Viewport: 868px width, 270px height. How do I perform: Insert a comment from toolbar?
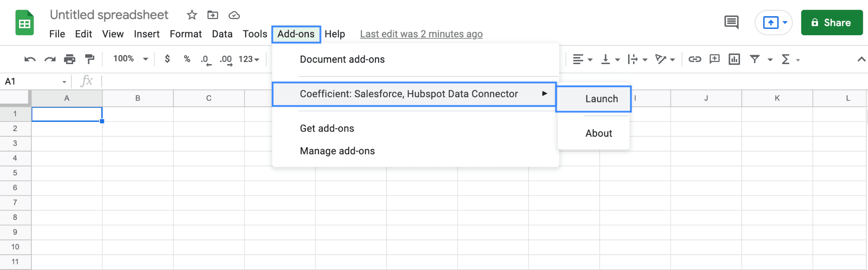click(715, 59)
